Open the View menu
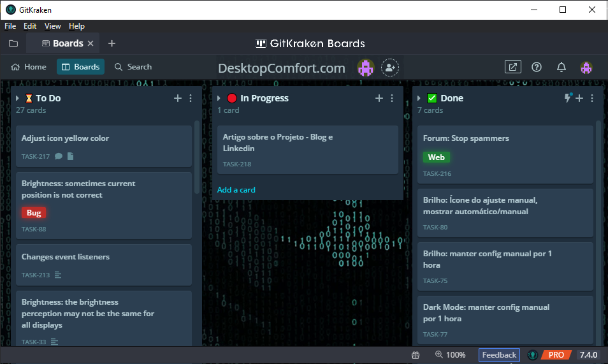Image resolution: width=608 pixels, height=364 pixels. coord(52,26)
